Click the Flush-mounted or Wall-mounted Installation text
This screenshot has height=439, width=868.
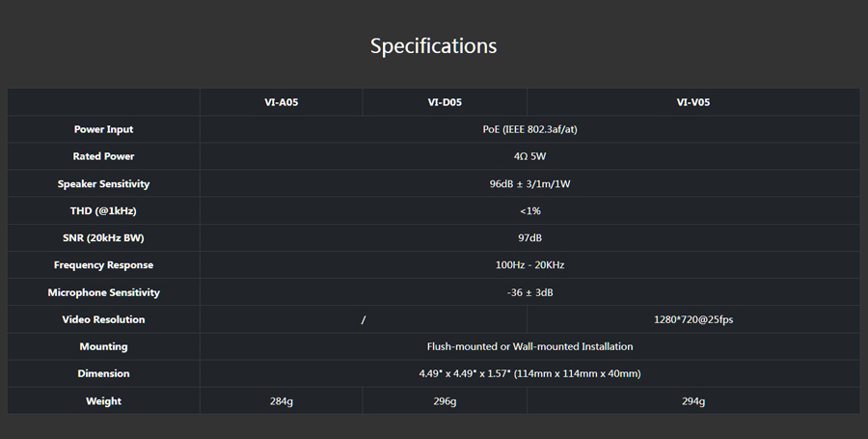click(x=529, y=346)
